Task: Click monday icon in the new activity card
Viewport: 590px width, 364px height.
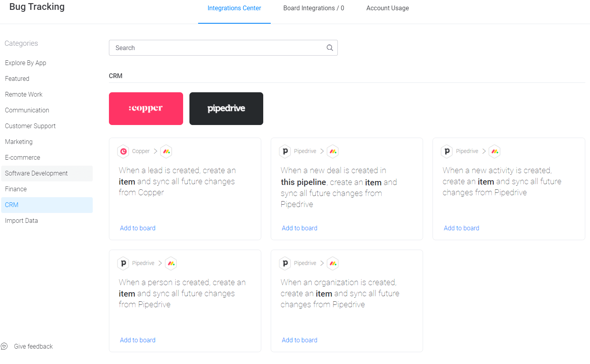Action: pos(495,151)
